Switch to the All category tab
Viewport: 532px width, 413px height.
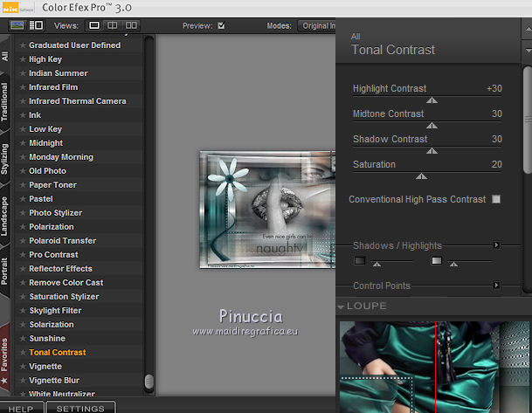pyautogui.click(x=4, y=56)
